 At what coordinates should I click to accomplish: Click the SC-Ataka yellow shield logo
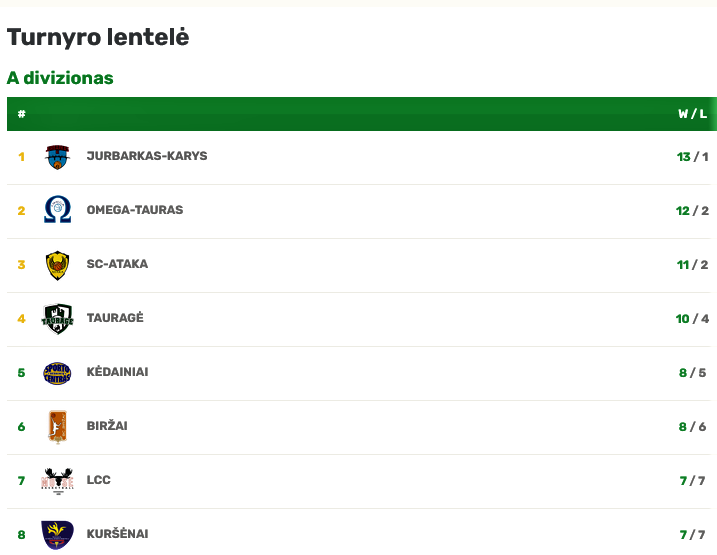pyautogui.click(x=57, y=265)
